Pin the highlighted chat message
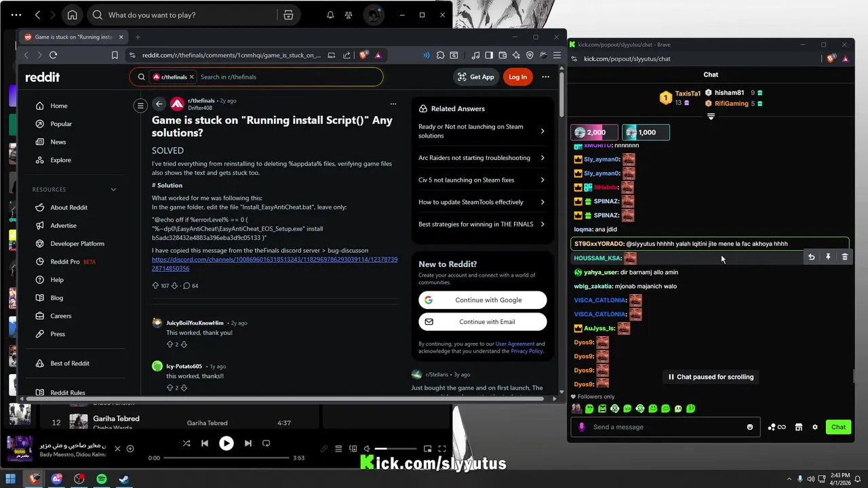This screenshot has width=868, height=488. pyautogui.click(x=828, y=257)
